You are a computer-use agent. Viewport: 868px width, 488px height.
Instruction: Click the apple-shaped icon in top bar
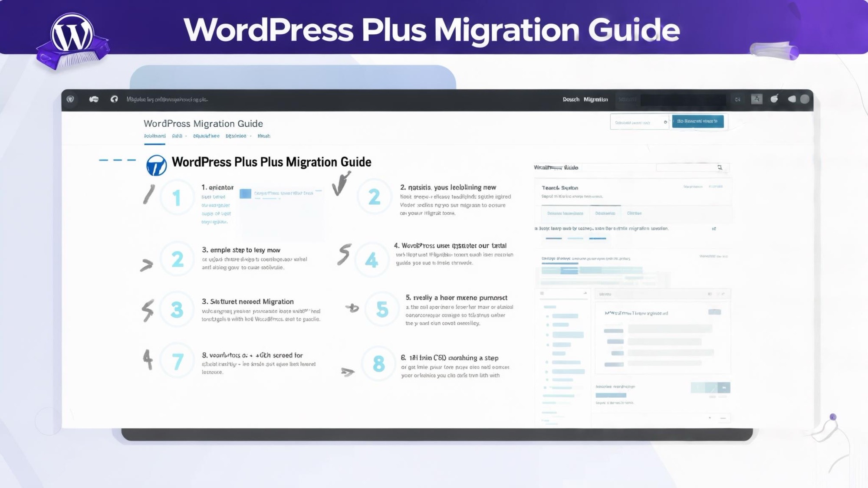[x=774, y=99]
